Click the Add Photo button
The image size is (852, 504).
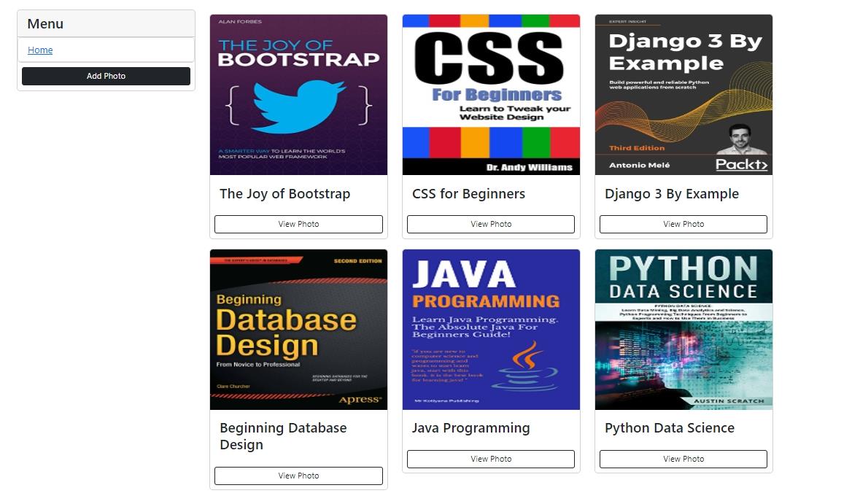pyautogui.click(x=106, y=76)
